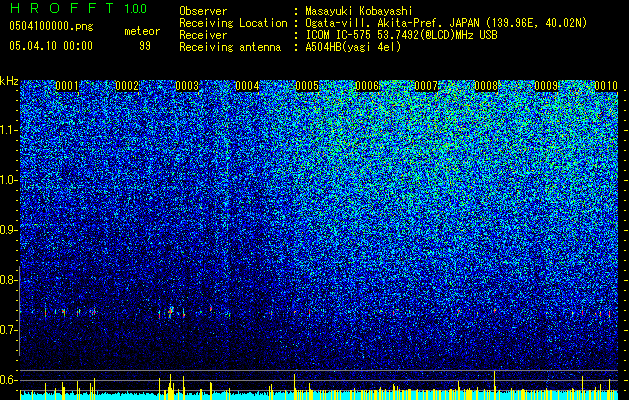Screen dimensions: 629x400
Task: Click time marker 0005
Action: (x=307, y=86)
